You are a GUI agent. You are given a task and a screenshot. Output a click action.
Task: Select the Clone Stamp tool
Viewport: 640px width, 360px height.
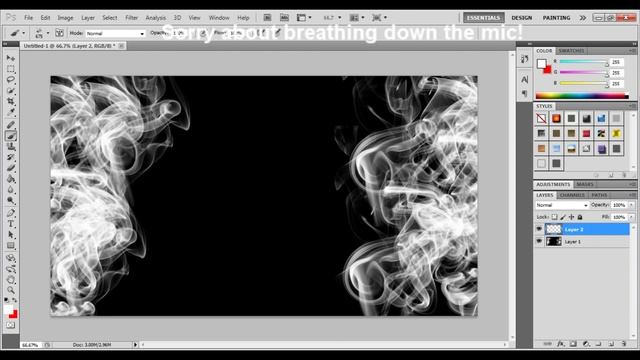[11, 147]
